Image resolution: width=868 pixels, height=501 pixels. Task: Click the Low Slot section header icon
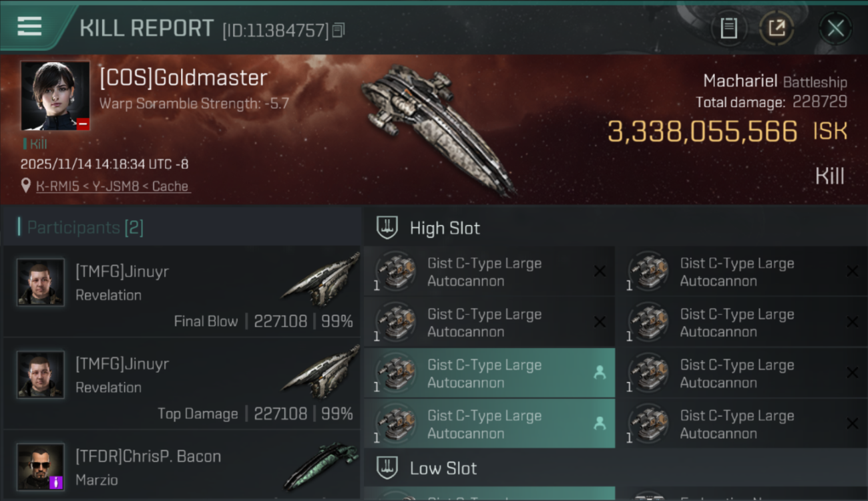coord(387,468)
